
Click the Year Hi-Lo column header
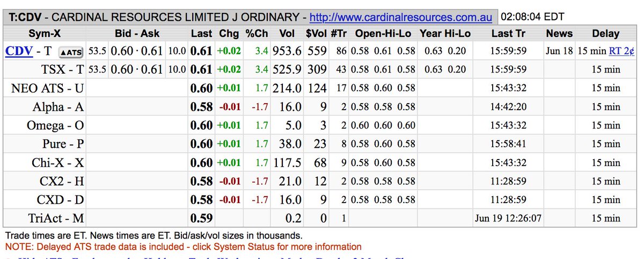coord(445,33)
